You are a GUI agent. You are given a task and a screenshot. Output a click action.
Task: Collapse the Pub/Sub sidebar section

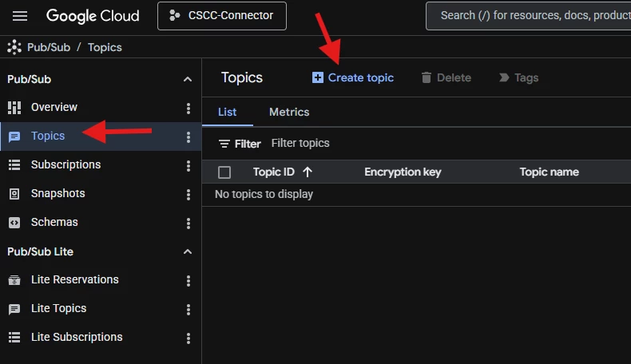[187, 79]
